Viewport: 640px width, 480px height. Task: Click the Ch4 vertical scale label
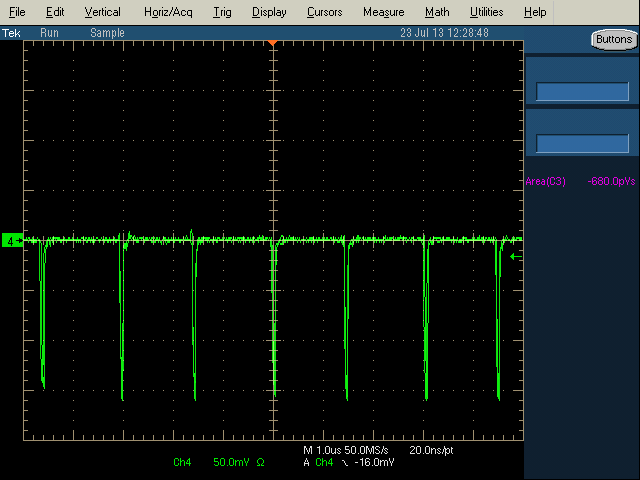(182, 462)
